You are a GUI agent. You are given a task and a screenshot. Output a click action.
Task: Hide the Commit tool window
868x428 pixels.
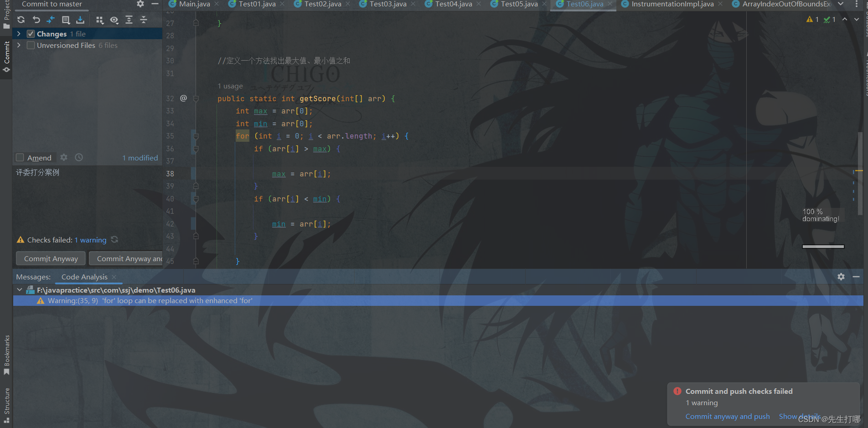coord(155,4)
